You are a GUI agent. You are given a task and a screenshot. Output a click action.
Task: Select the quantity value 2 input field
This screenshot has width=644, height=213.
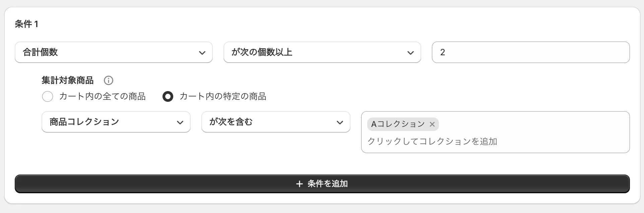[531, 52]
